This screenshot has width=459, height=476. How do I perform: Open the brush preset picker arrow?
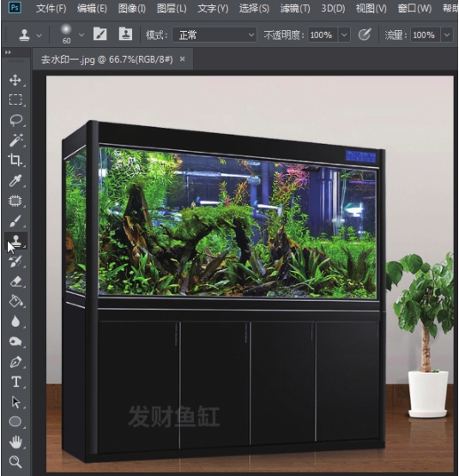82,34
